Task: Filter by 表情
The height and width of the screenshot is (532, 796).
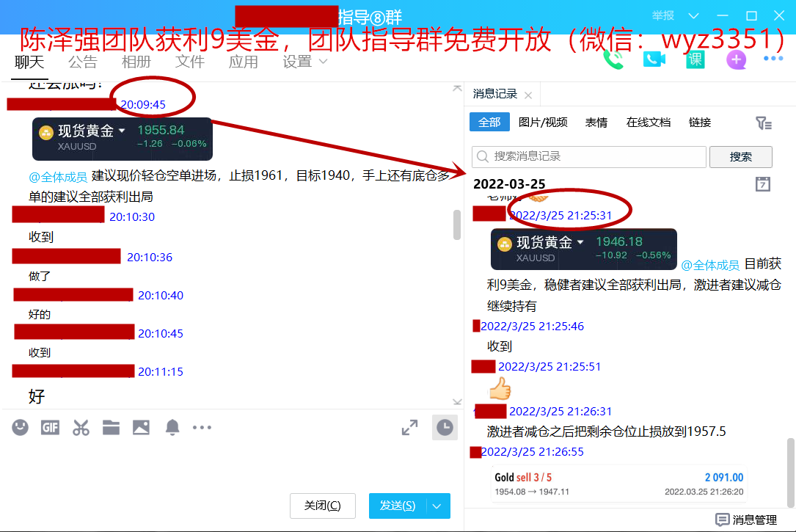Action: tap(596, 123)
